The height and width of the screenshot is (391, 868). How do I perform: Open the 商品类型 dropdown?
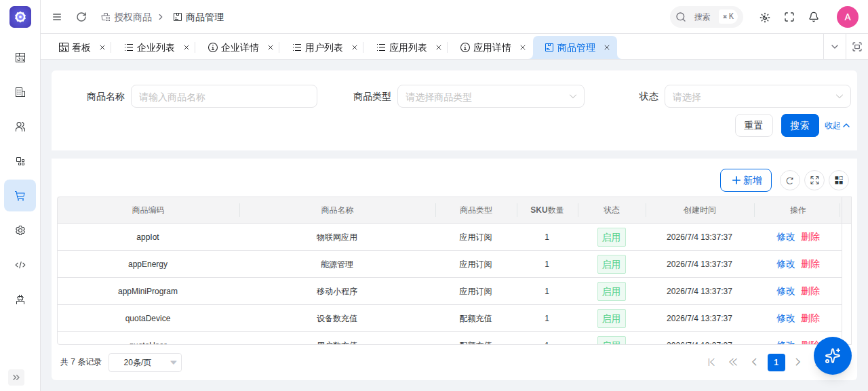click(491, 96)
